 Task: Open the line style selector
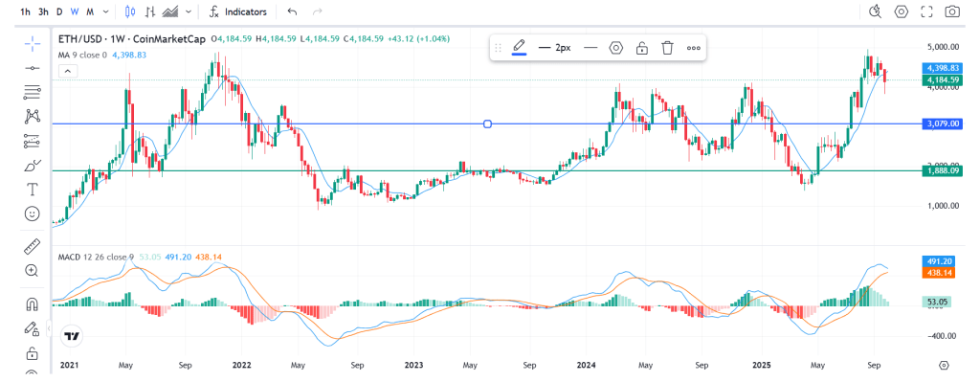point(590,48)
